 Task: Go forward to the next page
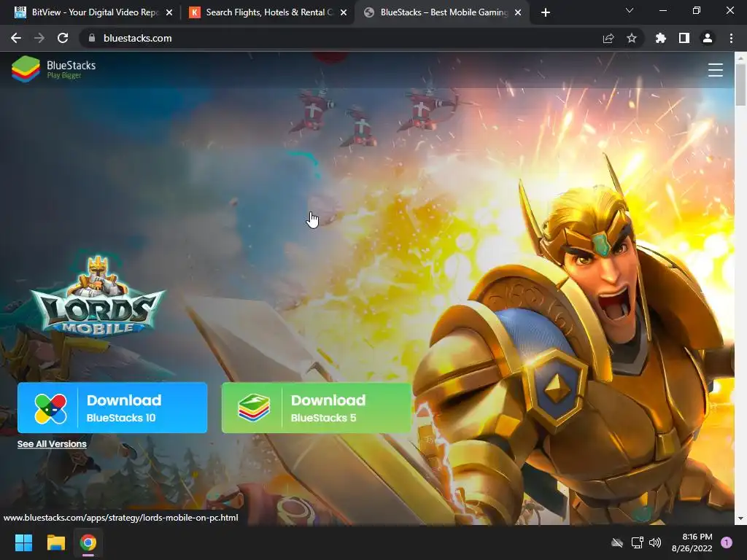[x=39, y=38]
